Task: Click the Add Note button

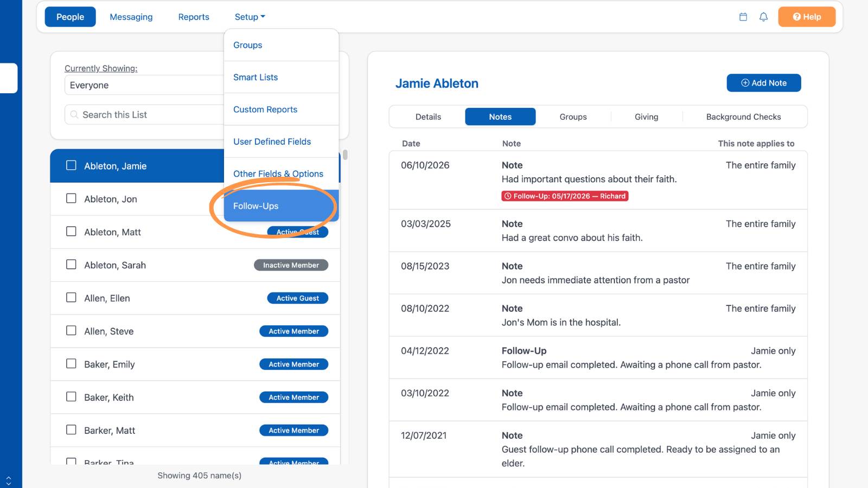Action: (x=764, y=83)
